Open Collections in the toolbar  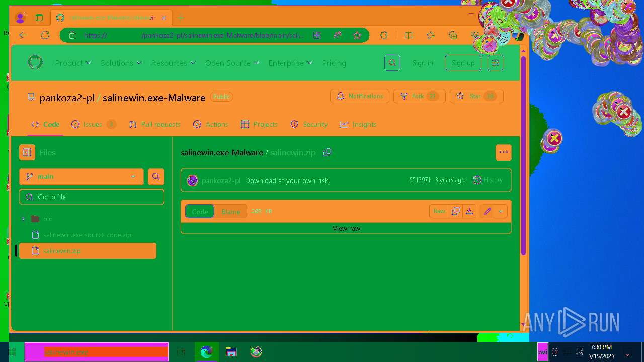coord(453,35)
